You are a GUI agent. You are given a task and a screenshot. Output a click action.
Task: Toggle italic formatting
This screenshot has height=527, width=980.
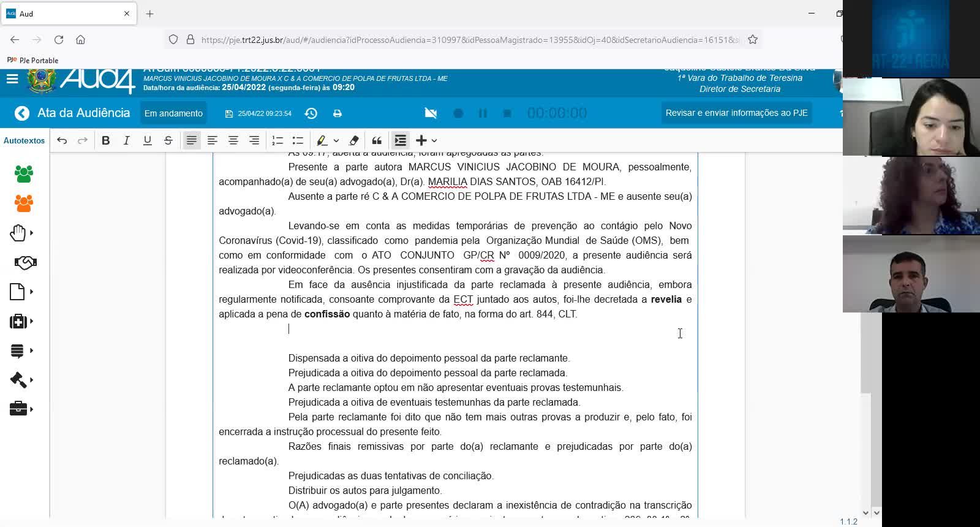coord(127,140)
